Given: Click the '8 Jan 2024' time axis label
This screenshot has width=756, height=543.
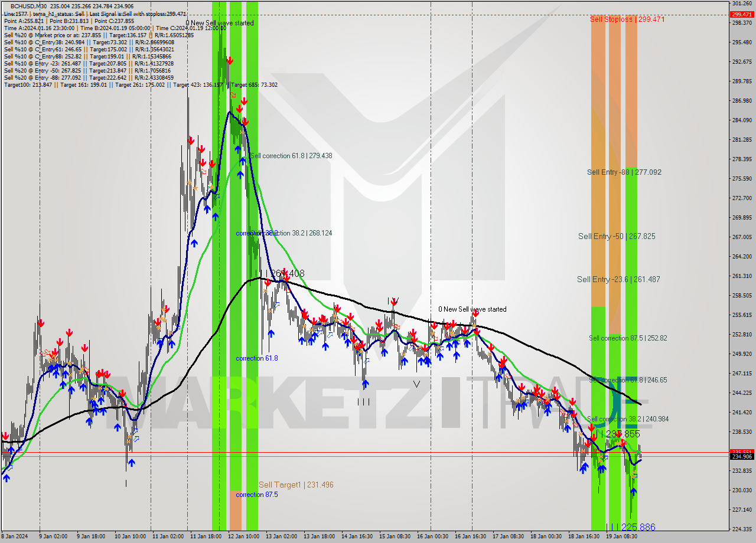Looking at the screenshot, I should (x=15, y=537).
